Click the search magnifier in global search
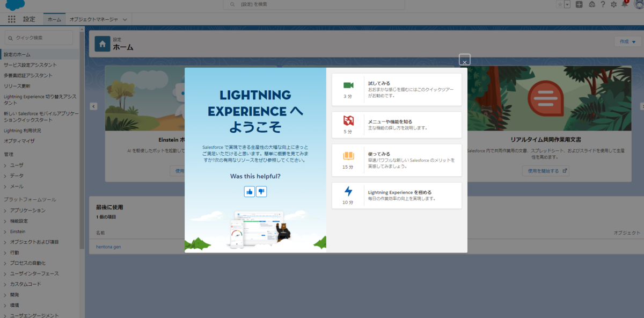This screenshot has height=318, width=644. click(232, 4)
